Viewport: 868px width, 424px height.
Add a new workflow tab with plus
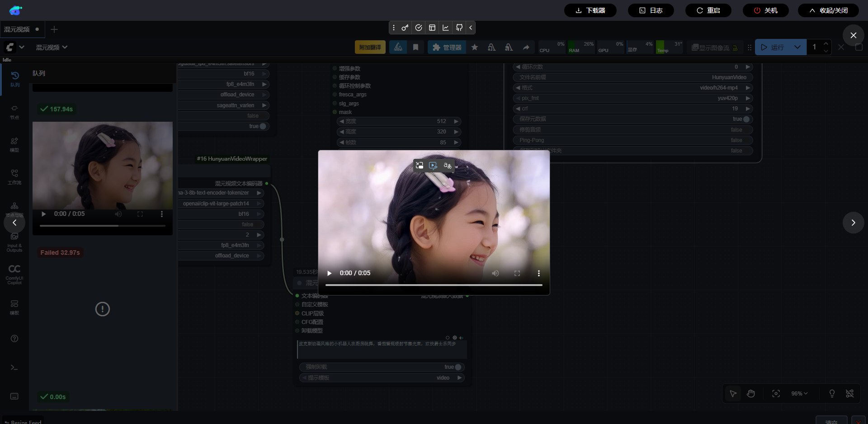(x=54, y=29)
